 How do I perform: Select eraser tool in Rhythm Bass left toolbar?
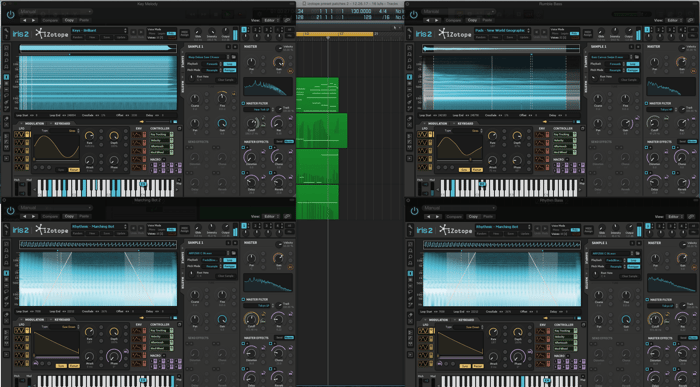pyautogui.click(x=410, y=315)
